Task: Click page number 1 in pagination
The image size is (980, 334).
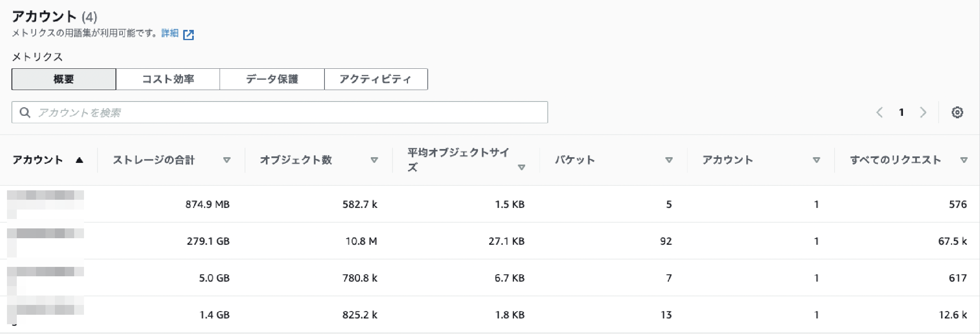Action: 901,112
